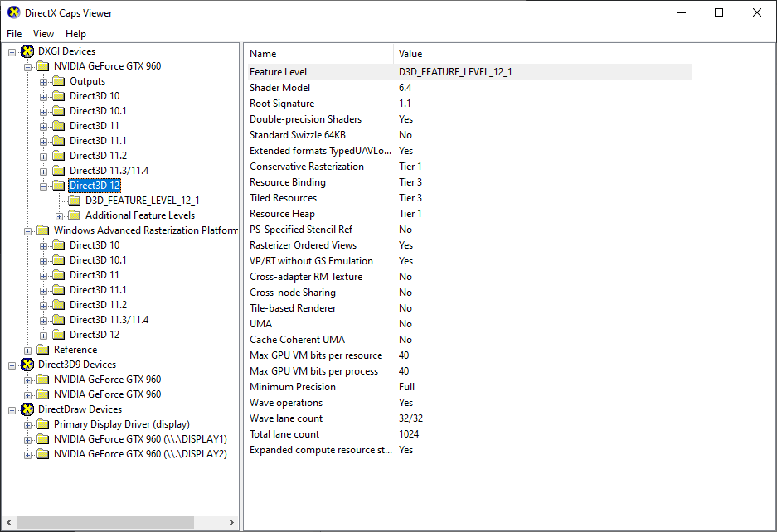Viewport: 777px width, 532px height.
Task: Collapse the selected Direct3D 12 node
Action: 44,186
